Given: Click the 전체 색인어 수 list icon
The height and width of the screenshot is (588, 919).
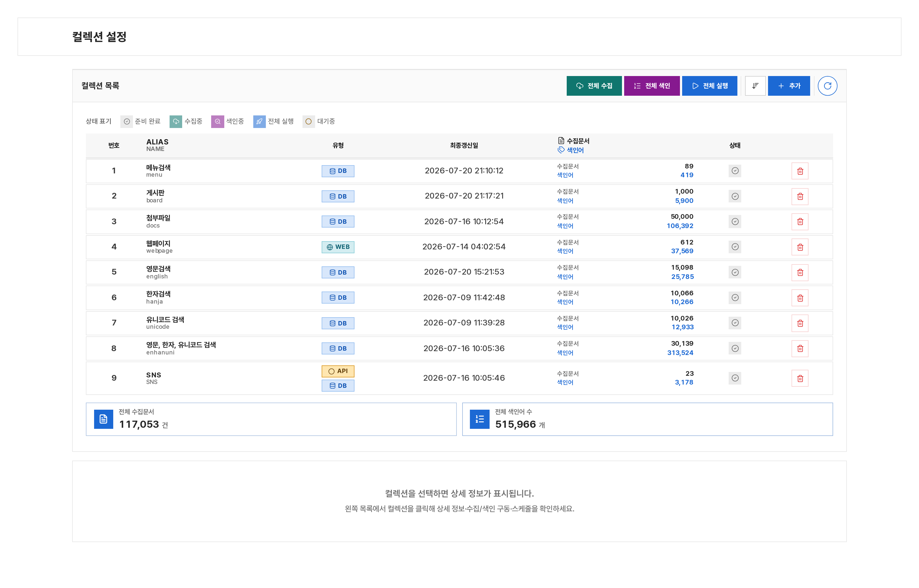Looking at the screenshot, I should point(479,419).
